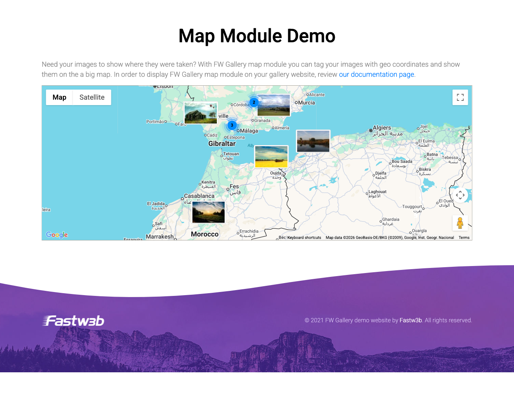The height and width of the screenshot is (420, 514).
Task: Click the cluster marker showing 3 near Málaga
Action: [x=232, y=125]
